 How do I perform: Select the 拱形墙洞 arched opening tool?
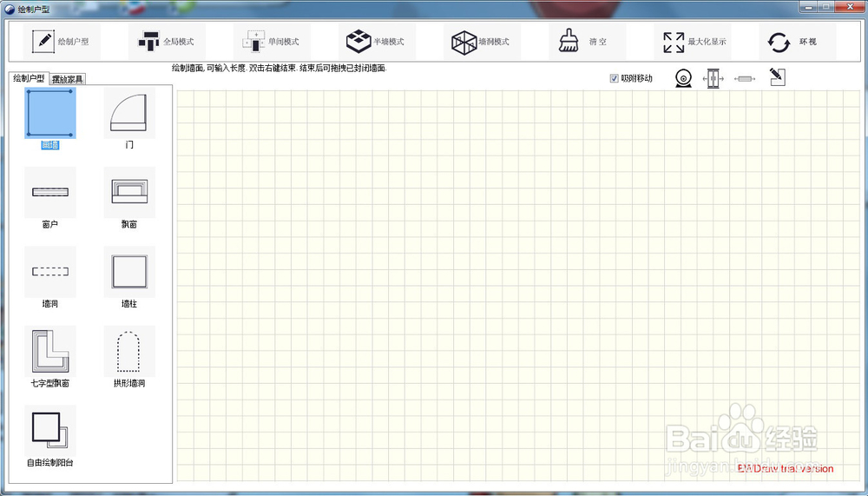coord(129,356)
